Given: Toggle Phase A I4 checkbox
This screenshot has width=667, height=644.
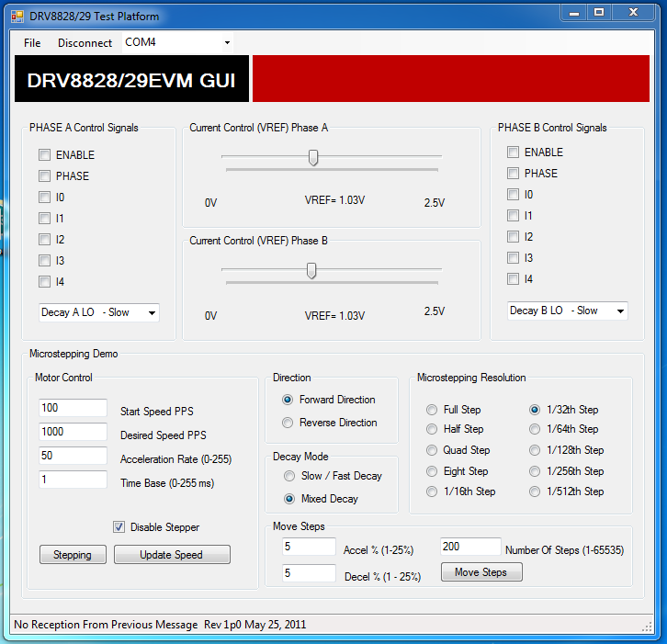Looking at the screenshot, I should (x=45, y=282).
